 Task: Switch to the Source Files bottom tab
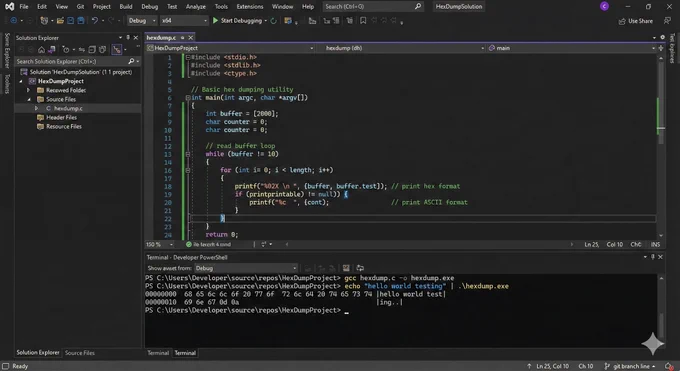click(x=80, y=353)
